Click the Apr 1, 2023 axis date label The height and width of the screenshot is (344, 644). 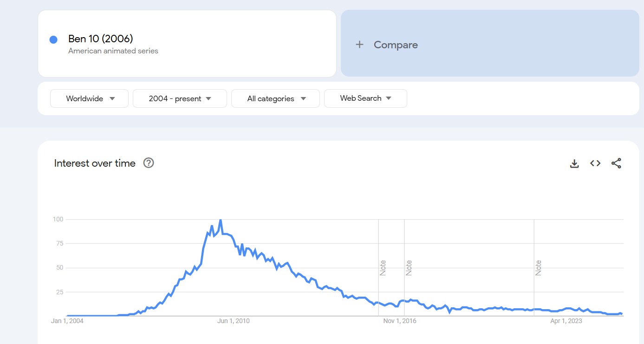click(566, 321)
